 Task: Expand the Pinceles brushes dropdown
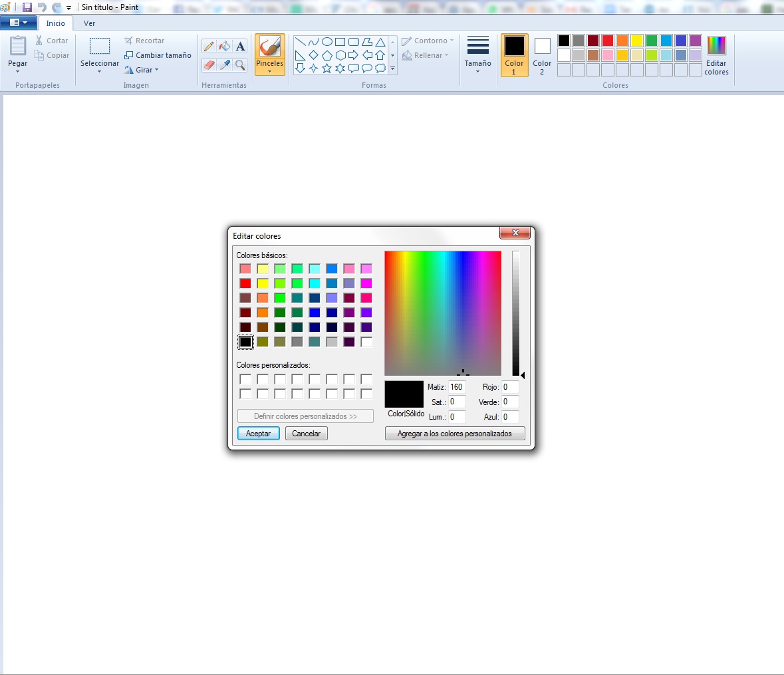click(x=269, y=70)
